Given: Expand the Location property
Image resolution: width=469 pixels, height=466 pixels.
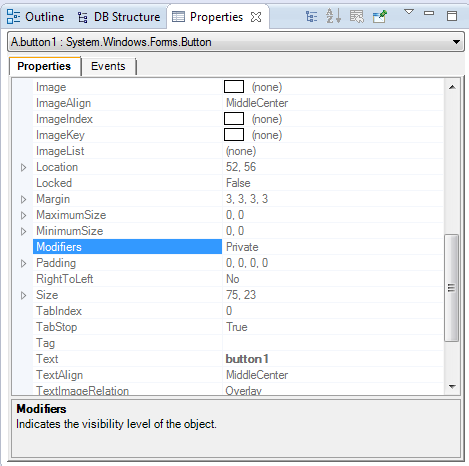Looking at the screenshot, I should [x=23, y=167].
